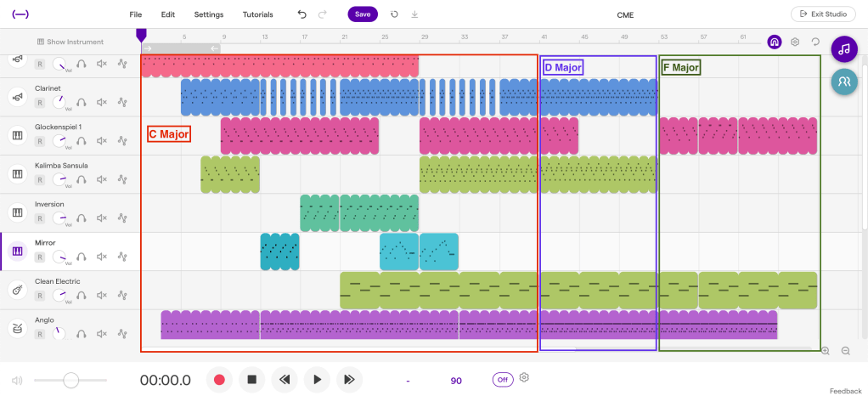Open effects for the Glockenspiel 1 track
868x396 pixels.
[x=122, y=141]
